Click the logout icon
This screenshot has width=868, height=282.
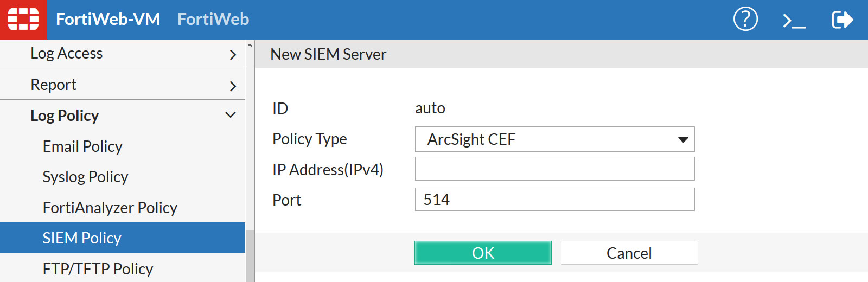[x=842, y=20]
